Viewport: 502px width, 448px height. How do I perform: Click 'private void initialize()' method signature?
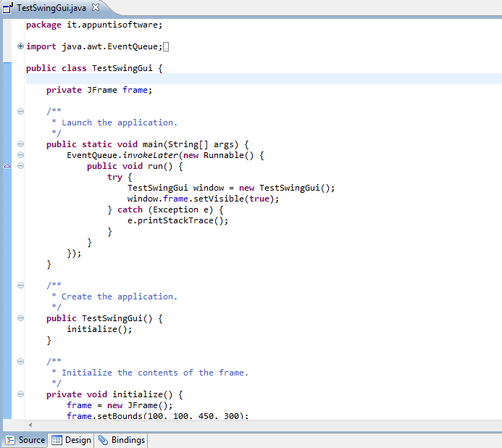coord(109,394)
